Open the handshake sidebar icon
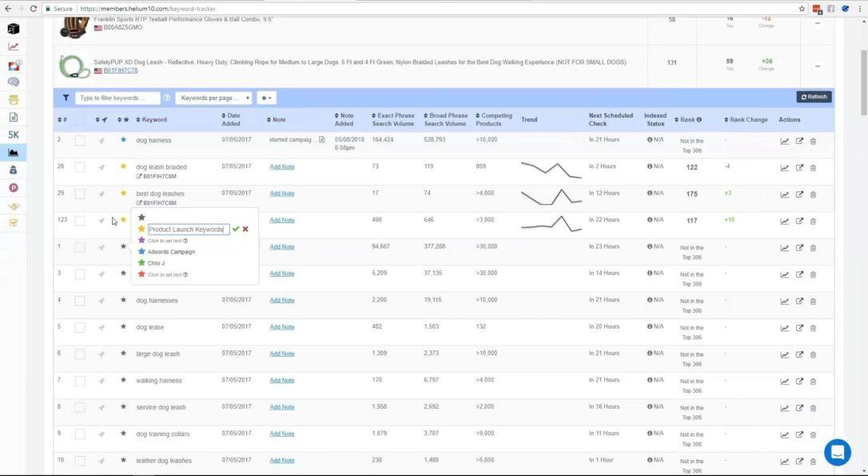This screenshot has height=476, width=868. [x=14, y=206]
